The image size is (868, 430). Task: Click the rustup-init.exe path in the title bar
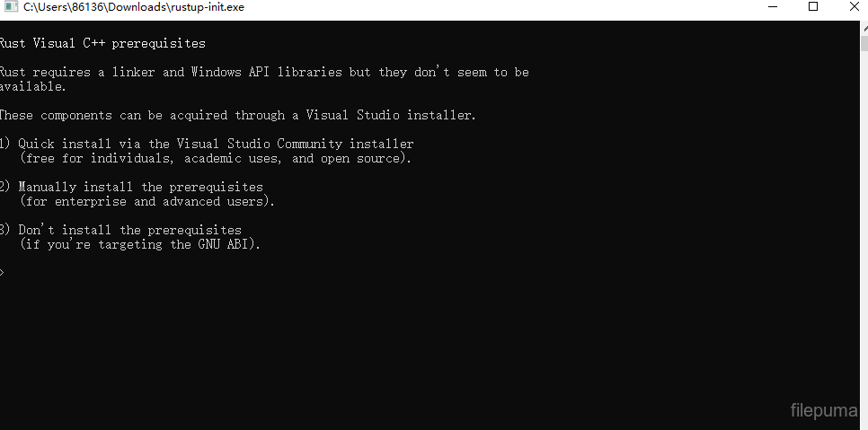click(x=133, y=7)
